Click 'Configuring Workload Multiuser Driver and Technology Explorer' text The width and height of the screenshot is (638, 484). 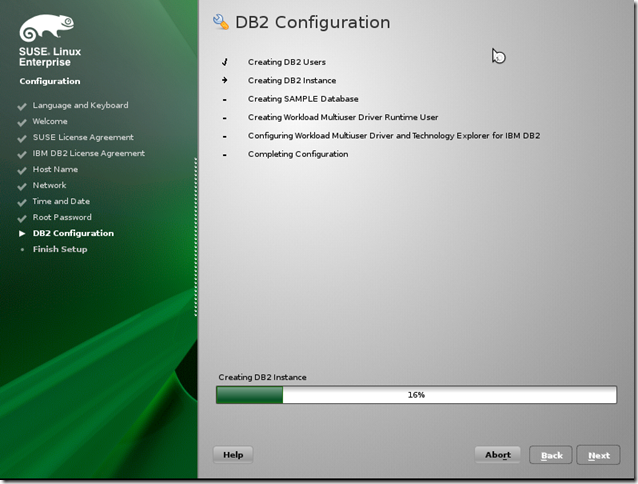point(394,135)
